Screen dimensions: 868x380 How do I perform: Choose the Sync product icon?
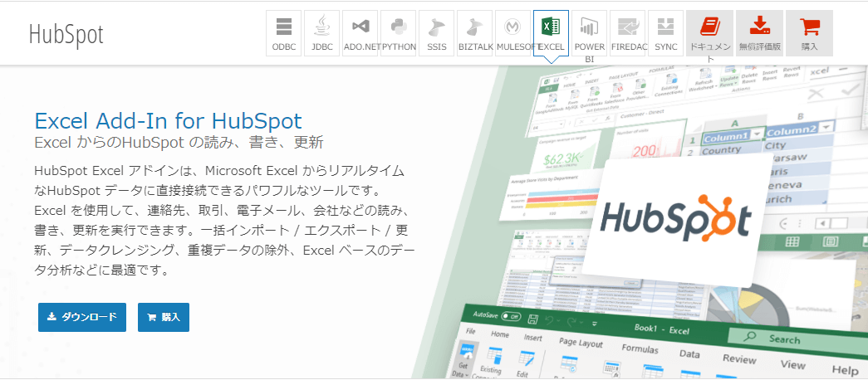(x=666, y=33)
